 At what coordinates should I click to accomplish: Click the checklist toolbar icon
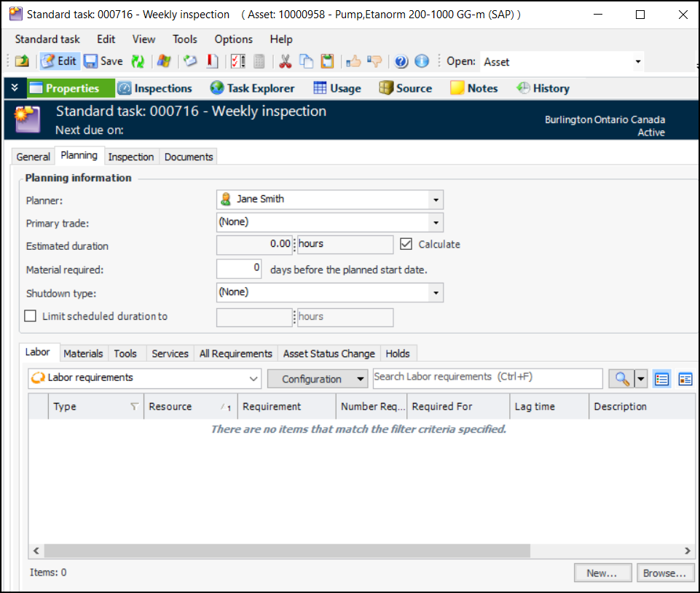(238, 61)
